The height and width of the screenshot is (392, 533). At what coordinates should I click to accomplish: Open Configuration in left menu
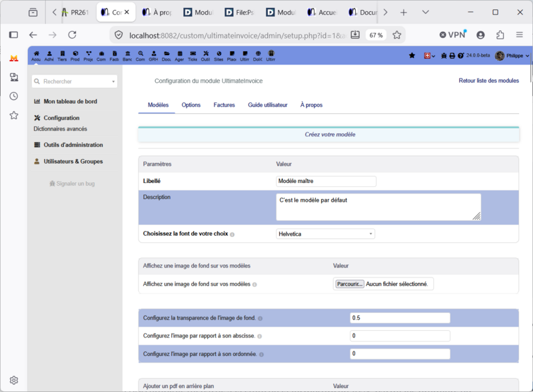click(61, 118)
